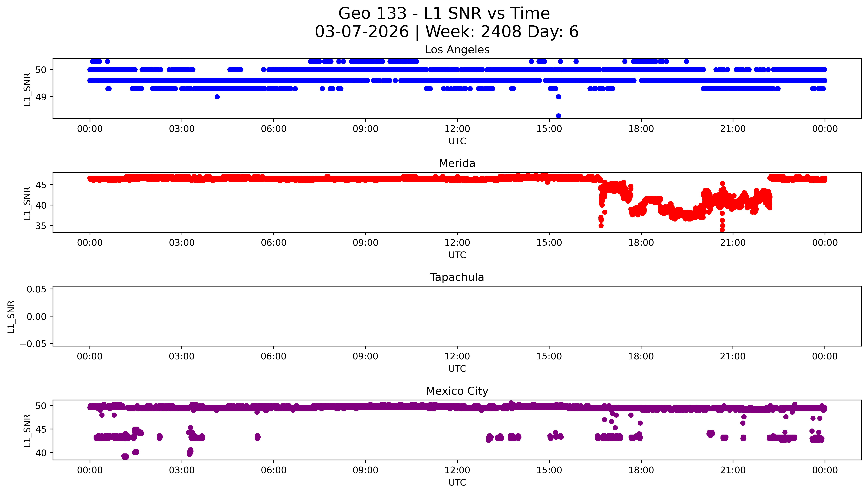Click the Geo 133 main chart title
The height and width of the screenshot is (494, 868).
pyautogui.click(x=444, y=14)
